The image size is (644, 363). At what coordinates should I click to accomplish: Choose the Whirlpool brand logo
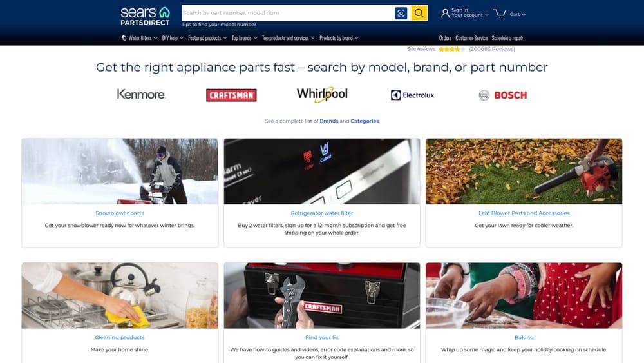(322, 95)
